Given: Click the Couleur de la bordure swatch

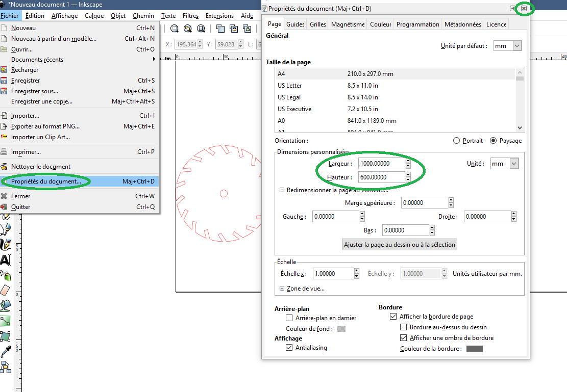Looking at the screenshot, I should [x=475, y=349].
